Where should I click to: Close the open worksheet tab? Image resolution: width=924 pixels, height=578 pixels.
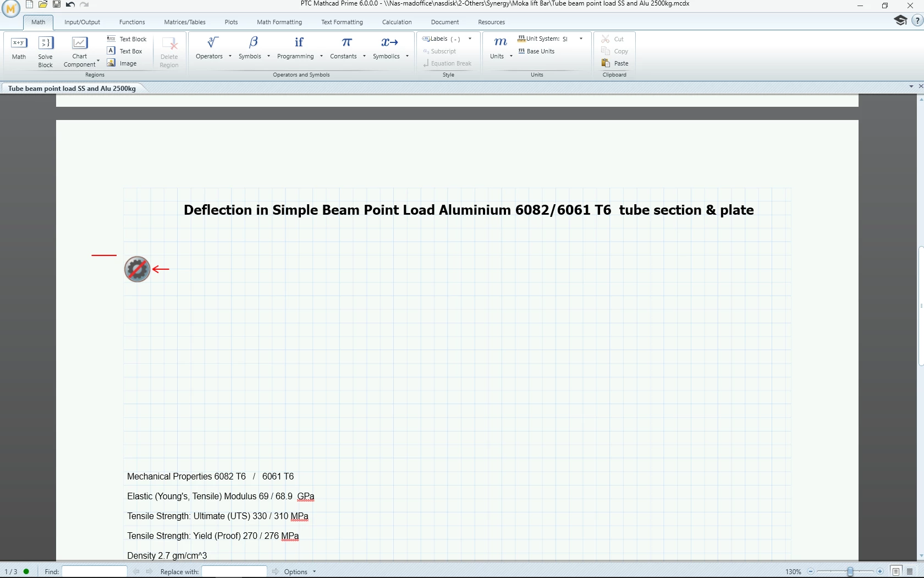click(920, 86)
